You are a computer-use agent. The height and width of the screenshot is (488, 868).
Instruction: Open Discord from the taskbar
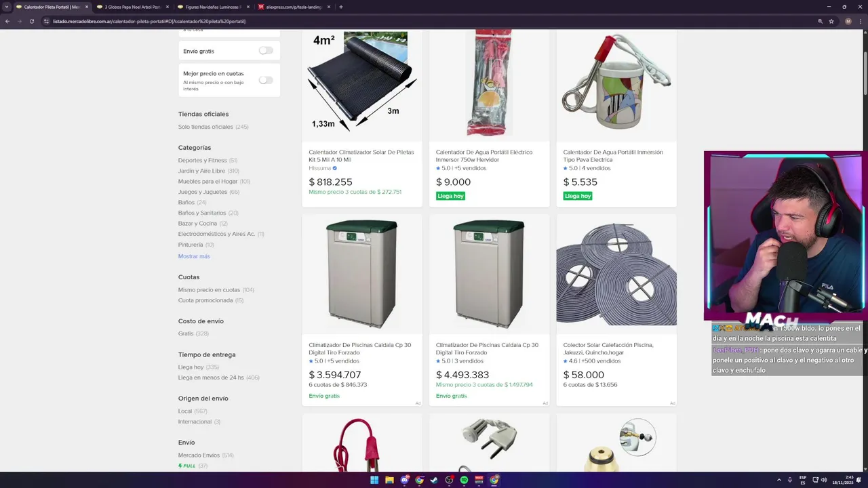(x=405, y=480)
